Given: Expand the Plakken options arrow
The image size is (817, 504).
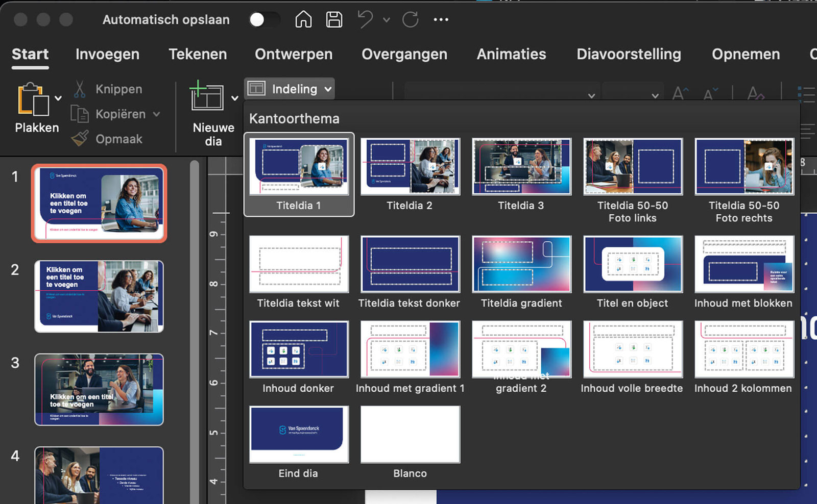Looking at the screenshot, I should (58, 98).
